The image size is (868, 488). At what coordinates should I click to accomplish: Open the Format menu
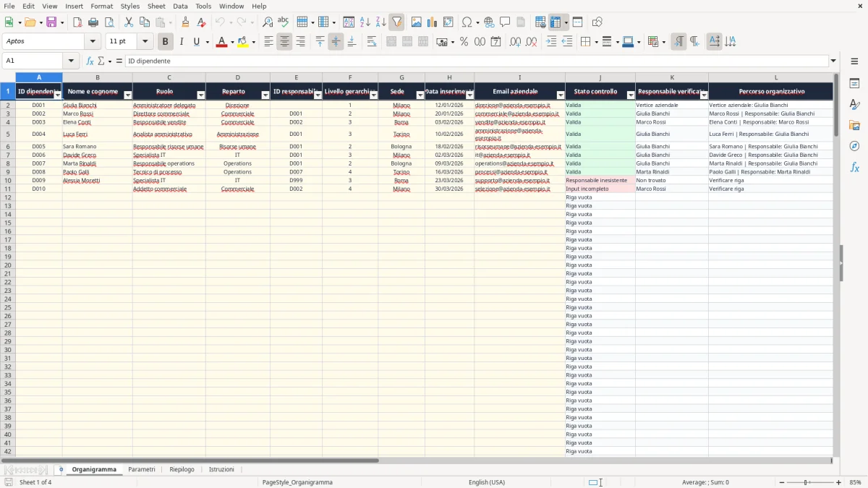[101, 6]
